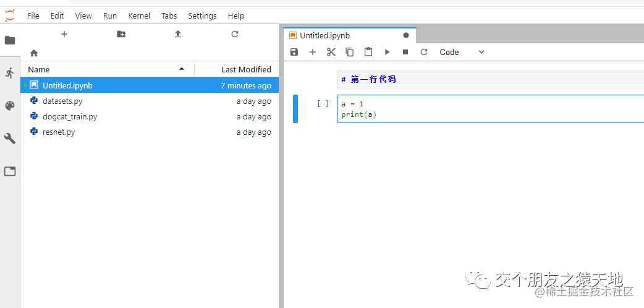Click the Upload Files icon

[x=178, y=34]
